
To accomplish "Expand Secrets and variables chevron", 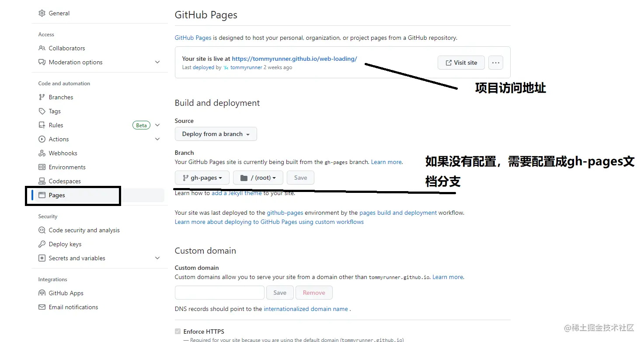I will tap(157, 258).
